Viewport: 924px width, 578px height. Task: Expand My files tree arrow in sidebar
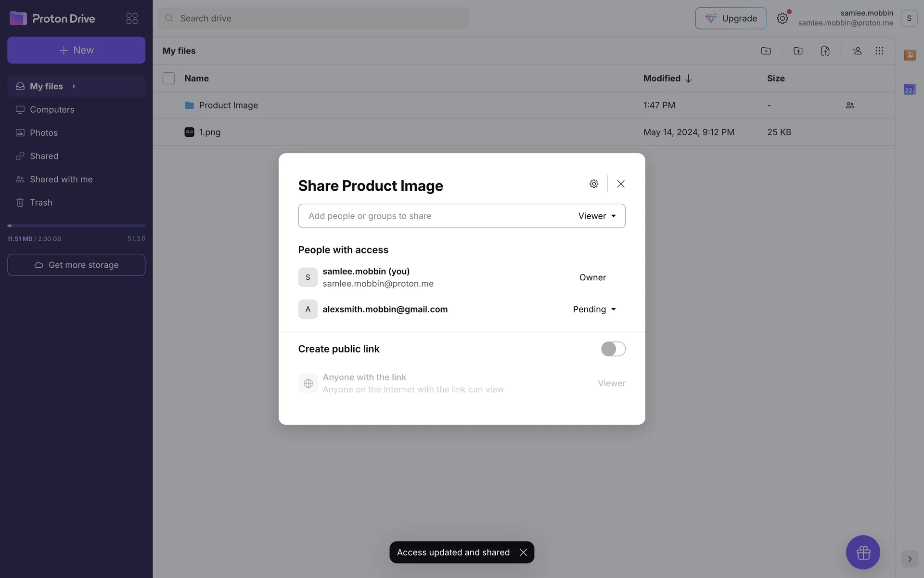point(74,86)
